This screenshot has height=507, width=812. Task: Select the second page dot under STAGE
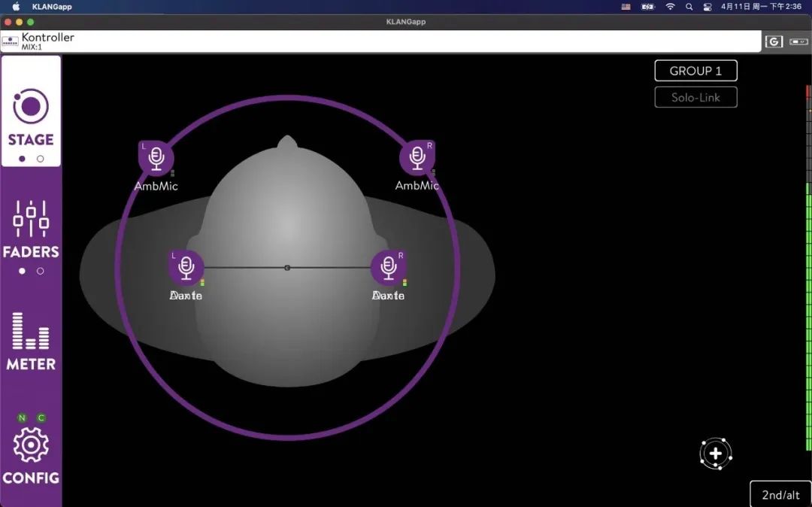(x=40, y=159)
